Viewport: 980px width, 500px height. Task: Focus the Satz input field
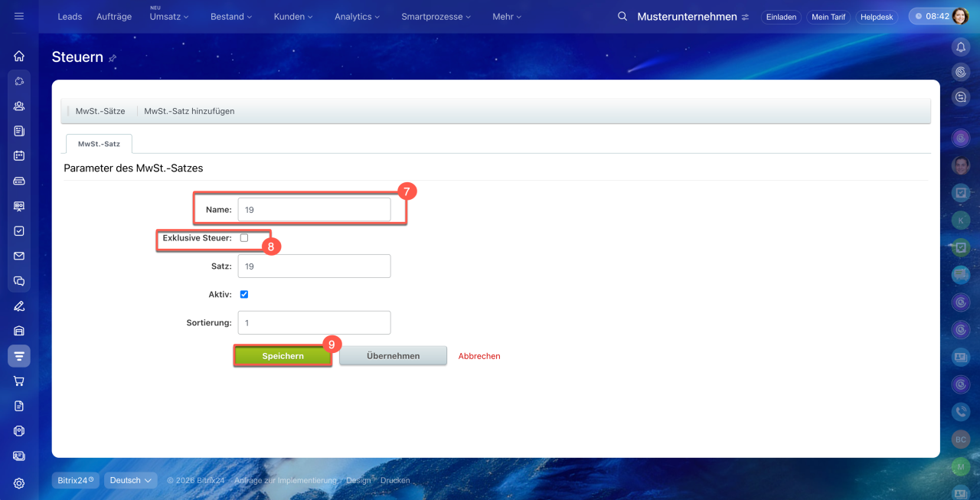pos(314,266)
